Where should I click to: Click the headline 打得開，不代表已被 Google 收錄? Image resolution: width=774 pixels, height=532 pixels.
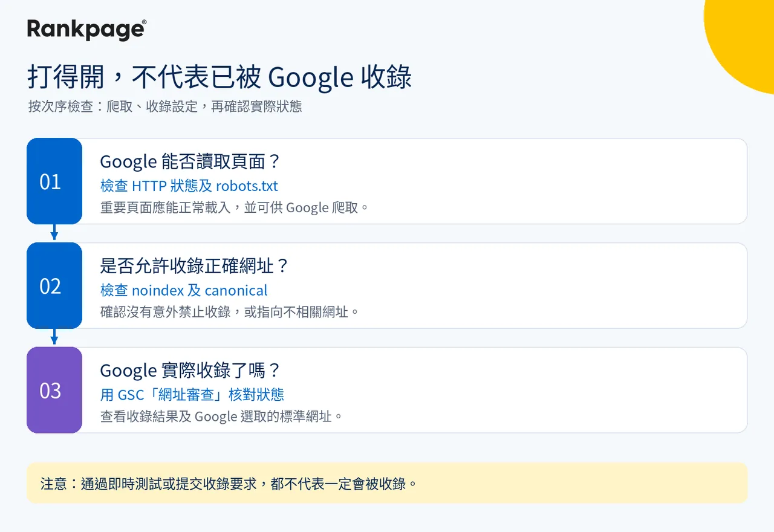tap(220, 77)
